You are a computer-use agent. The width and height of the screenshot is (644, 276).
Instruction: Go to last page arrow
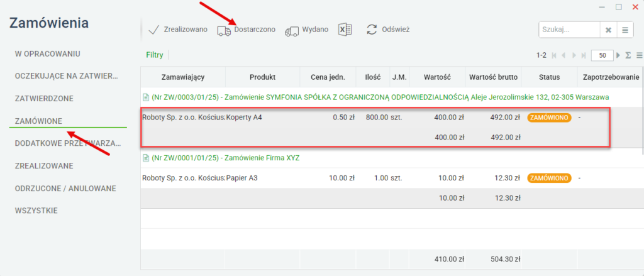tap(582, 55)
